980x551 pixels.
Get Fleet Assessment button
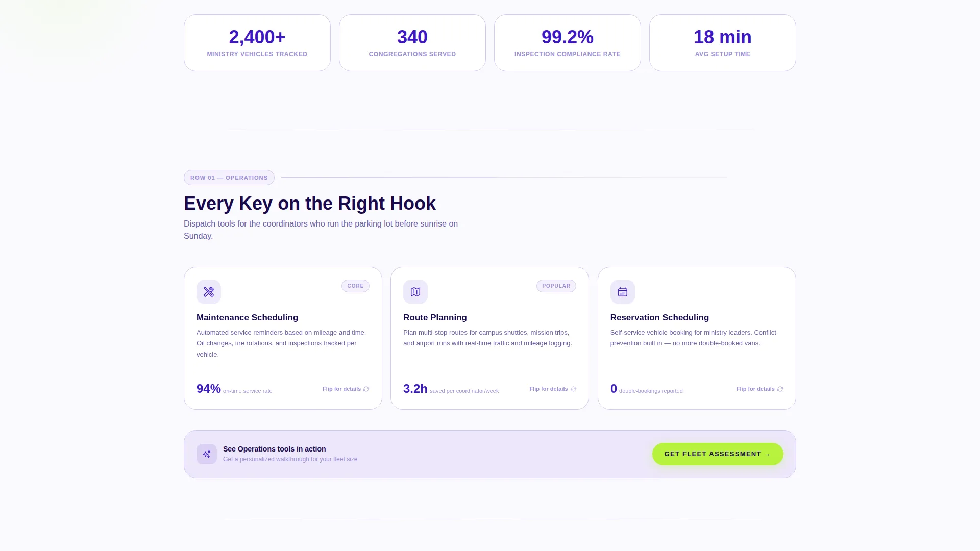click(718, 454)
